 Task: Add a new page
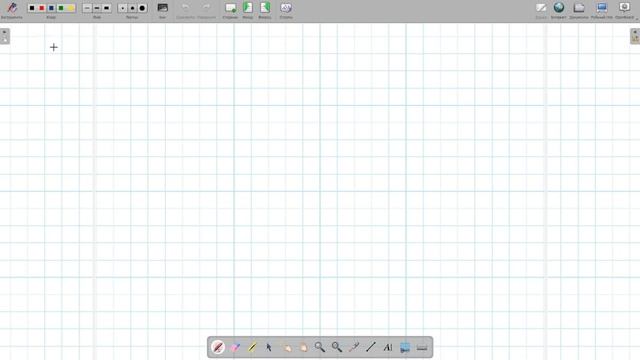coord(231,8)
